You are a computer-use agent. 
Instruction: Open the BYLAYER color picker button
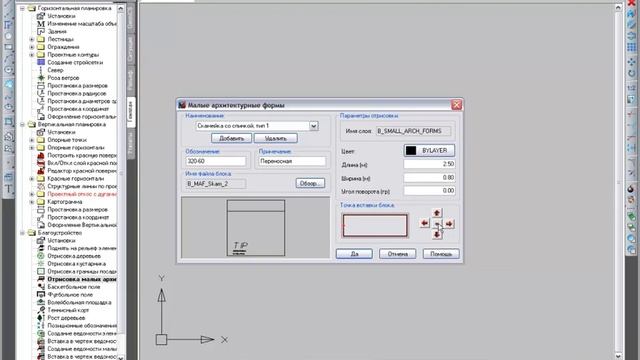[x=429, y=151]
